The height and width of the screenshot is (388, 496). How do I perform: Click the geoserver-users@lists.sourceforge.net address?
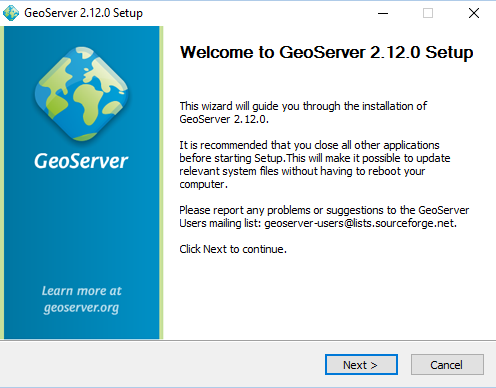tap(359, 223)
